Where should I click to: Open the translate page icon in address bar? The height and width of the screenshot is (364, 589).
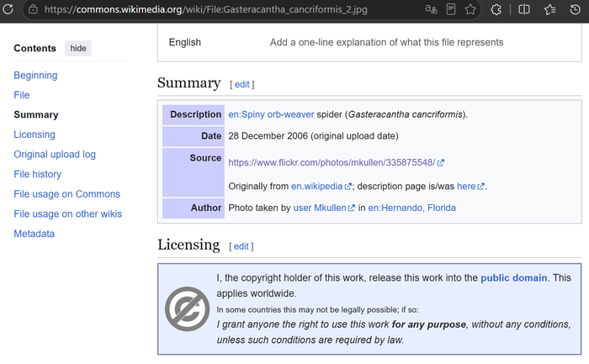click(x=431, y=9)
